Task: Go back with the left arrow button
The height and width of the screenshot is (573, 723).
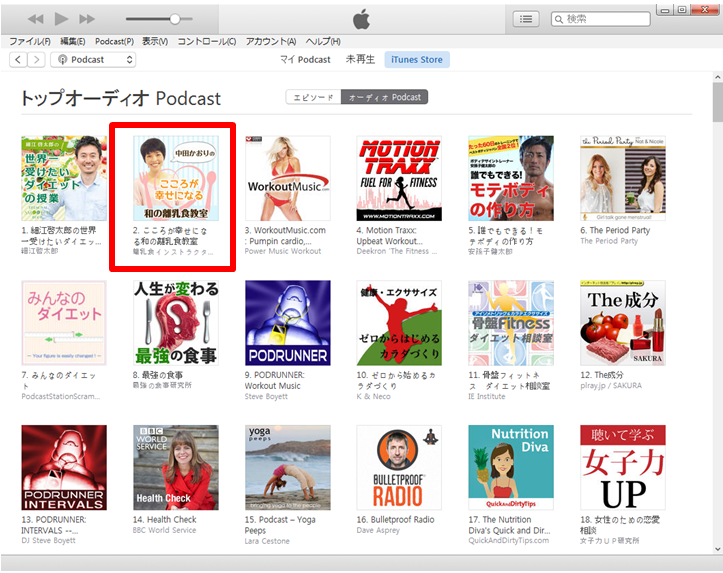Action: pyautogui.click(x=18, y=59)
